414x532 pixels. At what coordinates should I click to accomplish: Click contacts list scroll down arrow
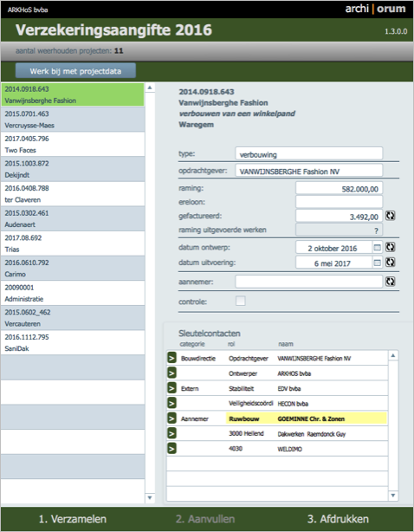393,496
